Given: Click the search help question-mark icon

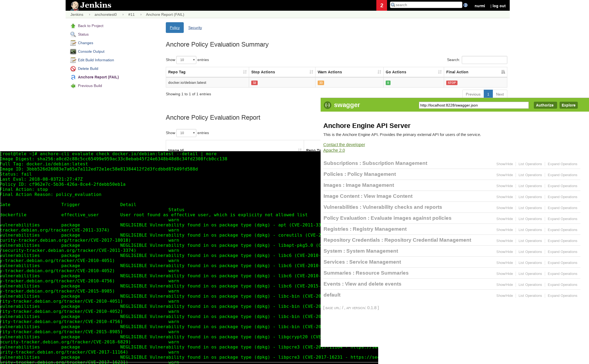Looking at the screenshot, I should pos(466,5).
